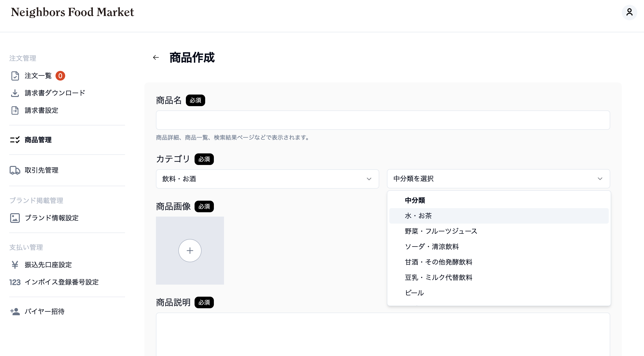Click the 商品名 field label
This screenshot has width=644, height=356.
pyautogui.click(x=169, y=100)
